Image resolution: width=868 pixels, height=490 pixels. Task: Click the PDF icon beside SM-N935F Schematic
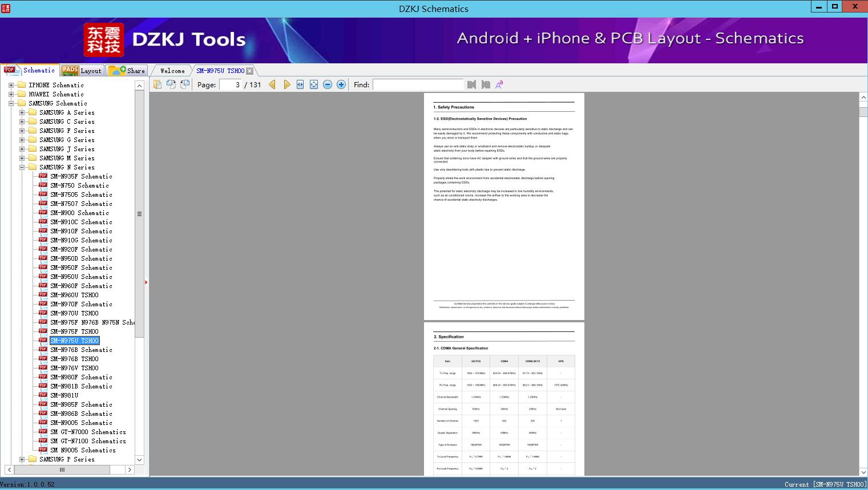pyautogui.click(x=43, y=176)
